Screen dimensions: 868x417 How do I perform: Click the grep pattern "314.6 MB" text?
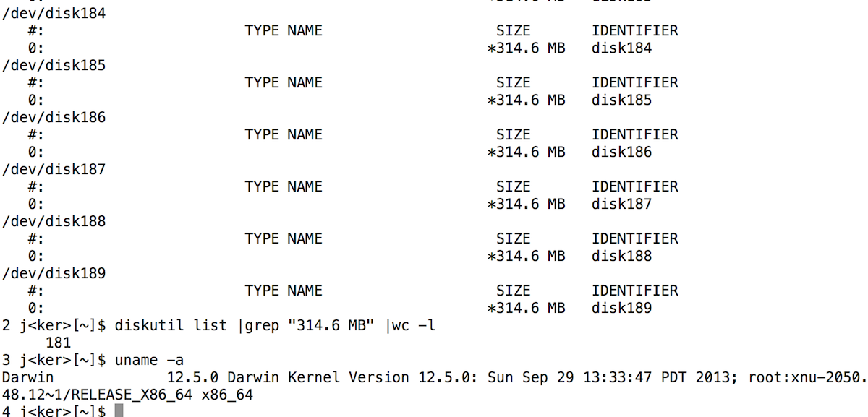pos(331,326)
